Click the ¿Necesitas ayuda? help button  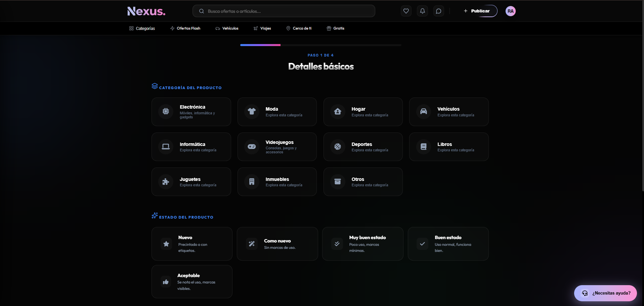click(x=605, y=293)
